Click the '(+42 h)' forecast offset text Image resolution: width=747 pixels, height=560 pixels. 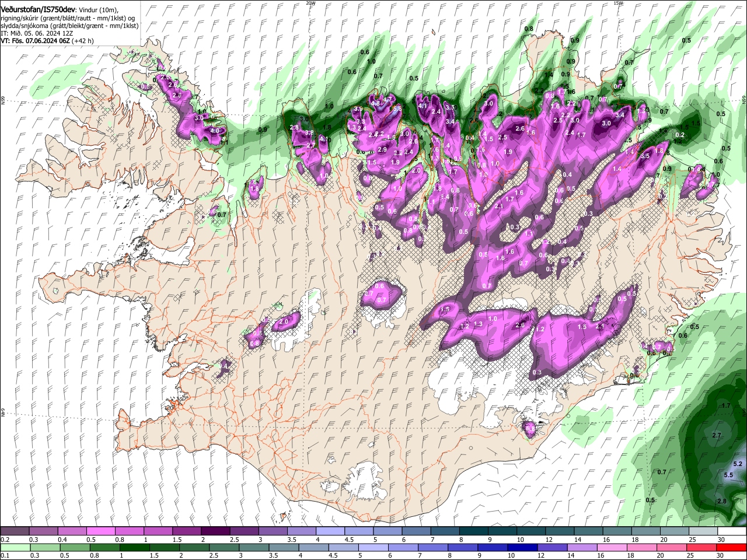(83, 41)
